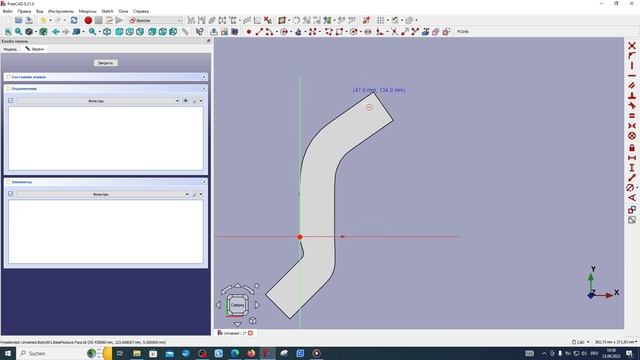640x360 pixels.
Task: Click inside the elements list area
Action: (106, 231)
